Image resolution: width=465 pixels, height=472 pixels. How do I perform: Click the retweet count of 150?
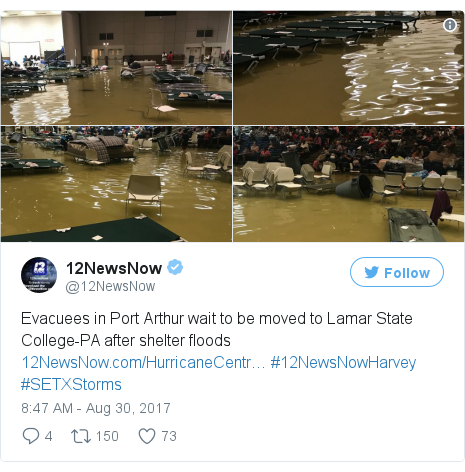(107, 436)
